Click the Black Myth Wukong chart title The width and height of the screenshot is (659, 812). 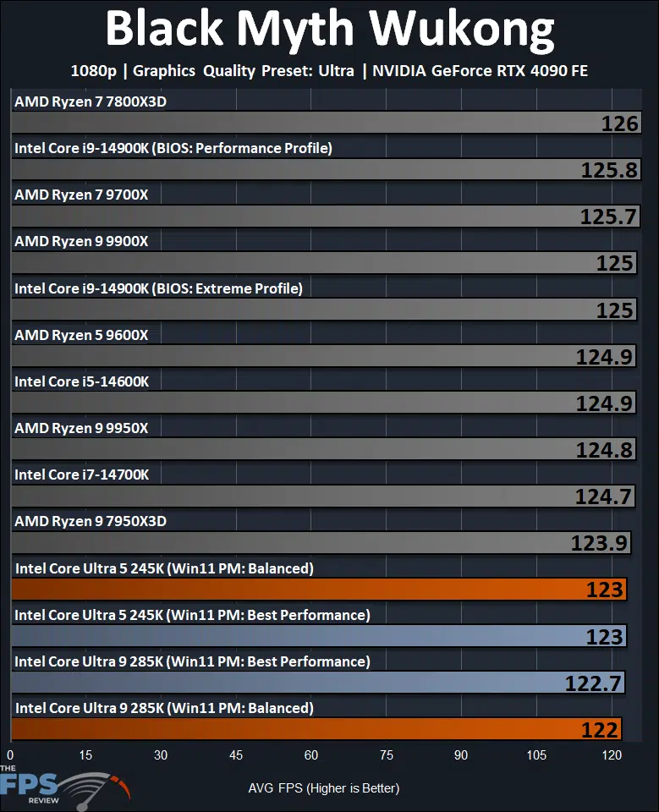(x=330, y=30)
